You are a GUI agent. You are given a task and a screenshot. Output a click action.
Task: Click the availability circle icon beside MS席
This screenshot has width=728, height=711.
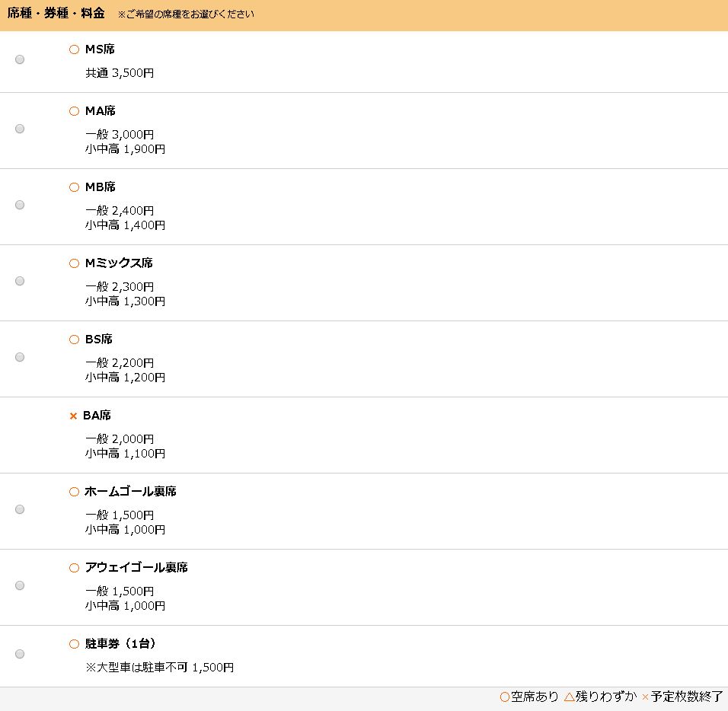click(74, 49)
